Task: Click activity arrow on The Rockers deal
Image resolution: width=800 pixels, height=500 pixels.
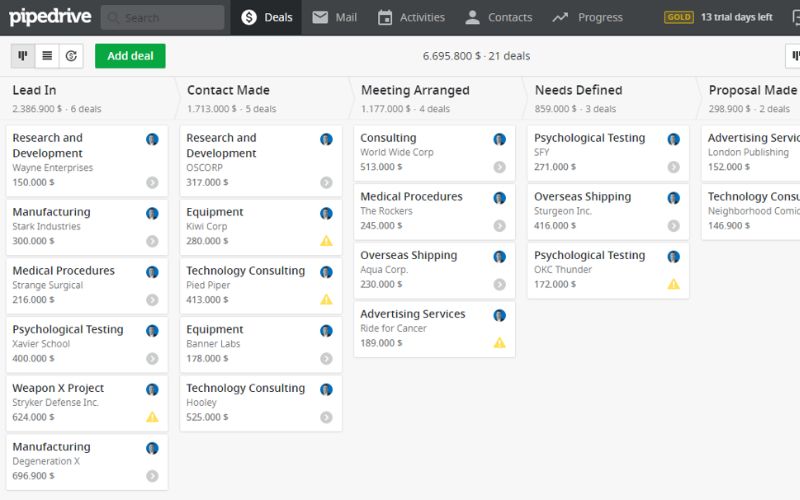Action: (499, 226)
